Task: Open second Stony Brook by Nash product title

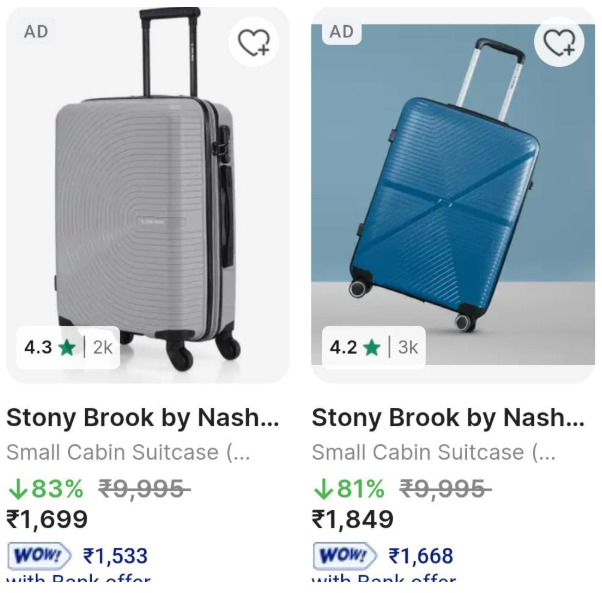Action: pos(448,418)
